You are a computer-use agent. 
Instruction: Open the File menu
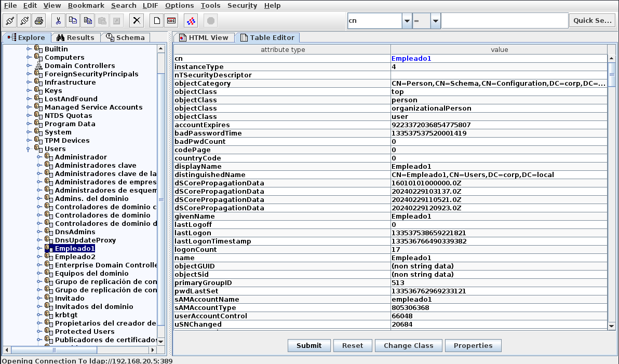pos(10,6)
